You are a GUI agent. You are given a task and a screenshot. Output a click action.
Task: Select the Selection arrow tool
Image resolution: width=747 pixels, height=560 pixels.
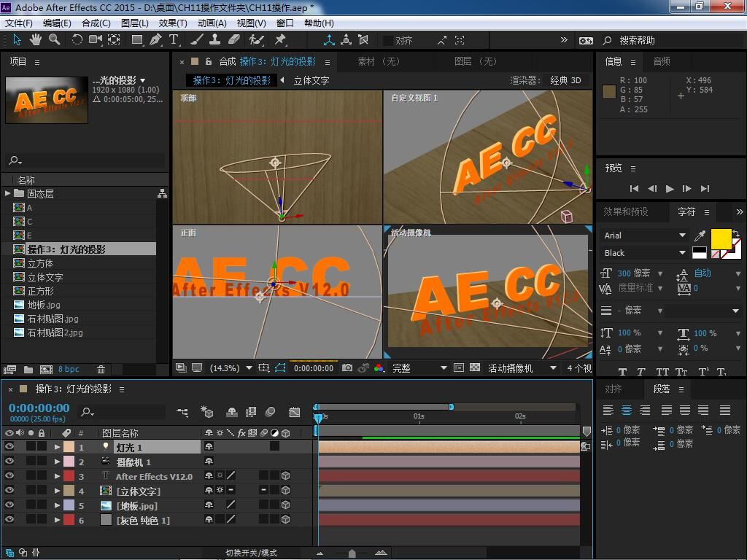tap(18, 40)
